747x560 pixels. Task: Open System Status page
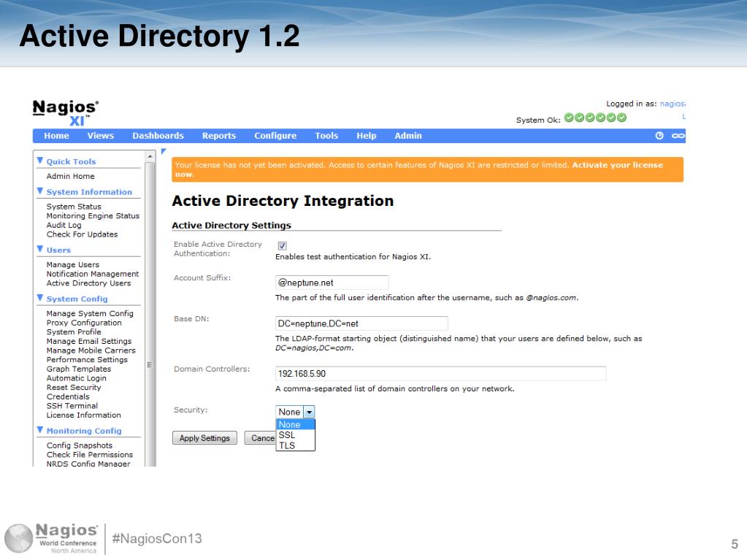(74, 207)
